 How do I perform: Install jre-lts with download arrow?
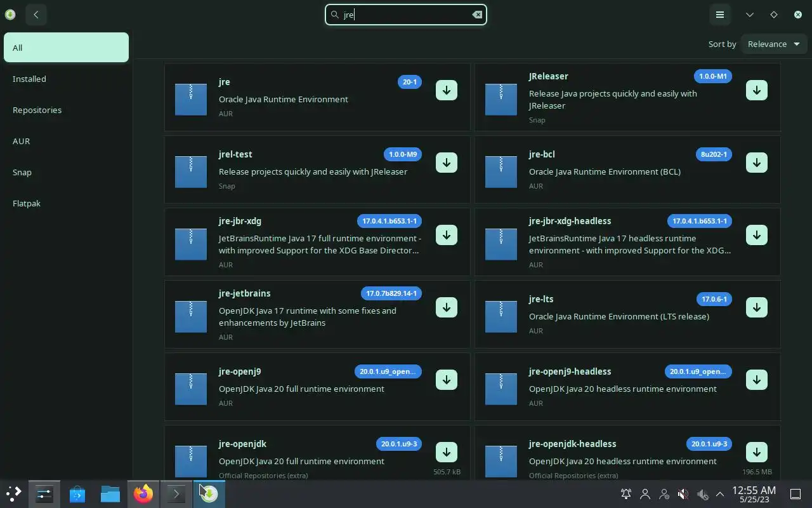coord(757,307)
